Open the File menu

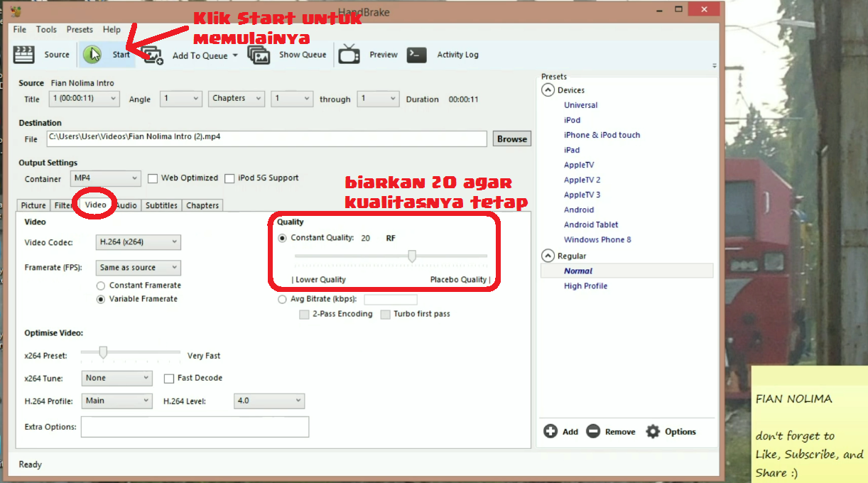click(x=20, y=30)
